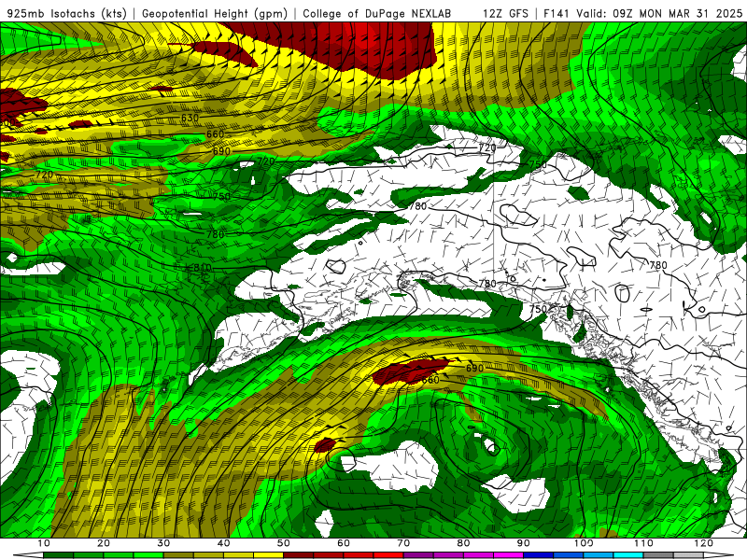Select the dark blue 90-95 kt legend swatch
Viewport: 747px width, 560px height.
(x=539, y=555)
